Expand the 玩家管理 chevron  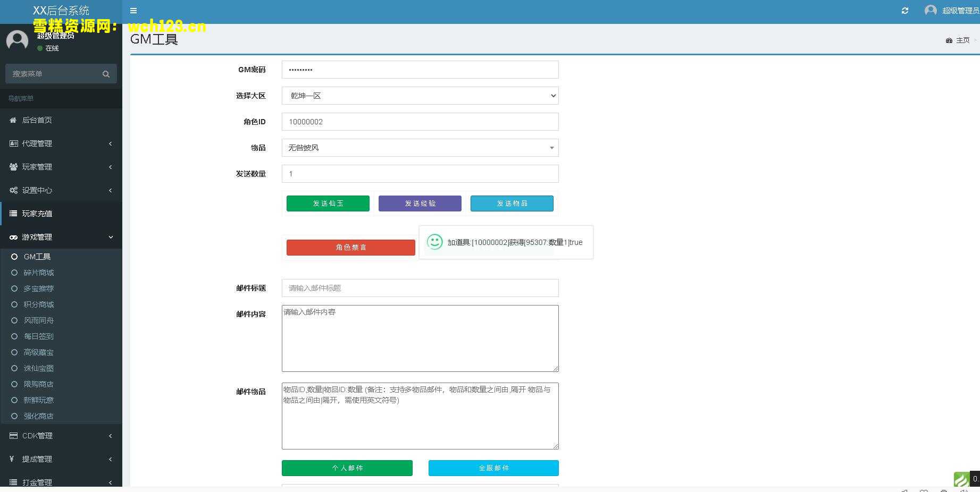(x=111, y=167)
